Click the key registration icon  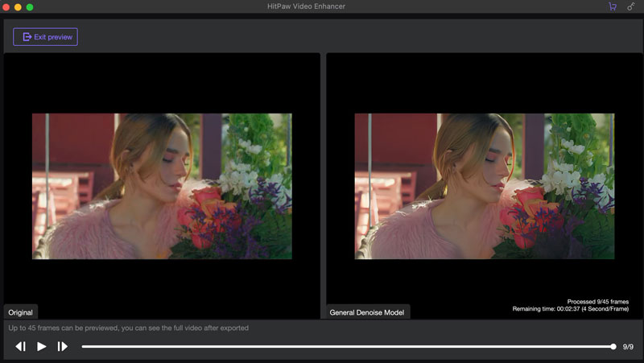pyautogui.click(x=630, y=6)
